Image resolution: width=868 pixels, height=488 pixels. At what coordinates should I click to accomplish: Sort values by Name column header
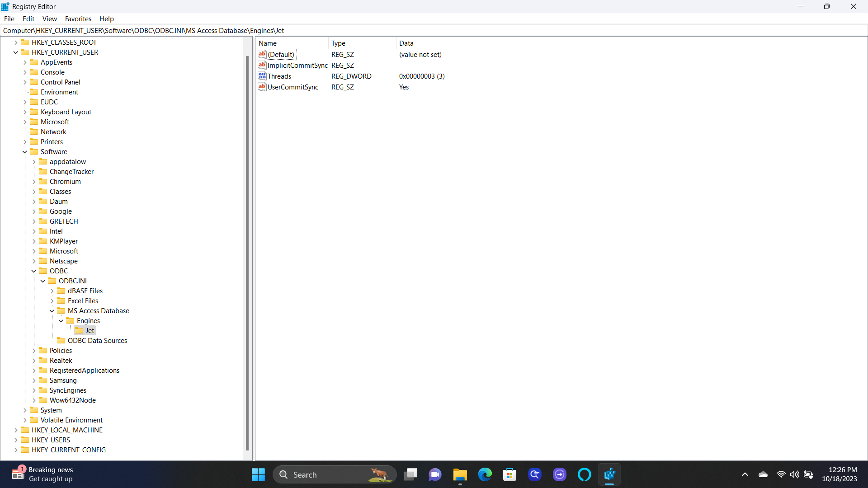[292, 43]
